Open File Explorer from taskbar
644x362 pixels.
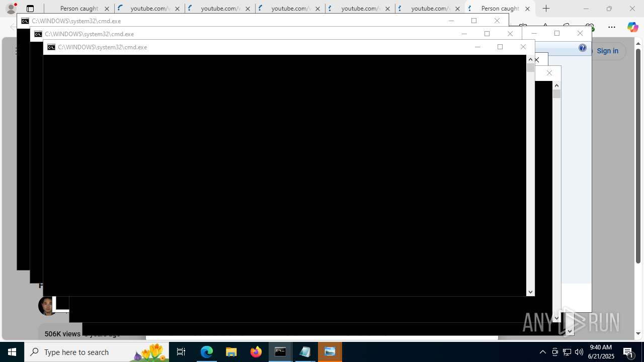231,352
